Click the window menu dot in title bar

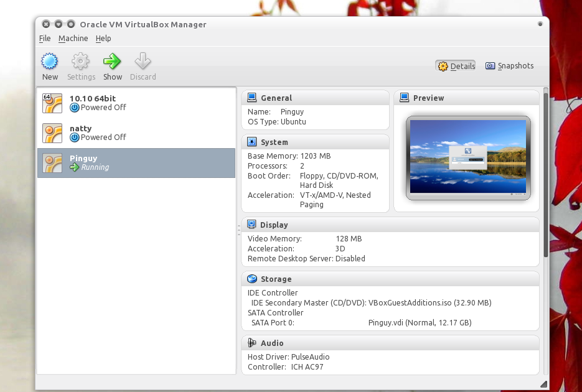pos(540,24)
